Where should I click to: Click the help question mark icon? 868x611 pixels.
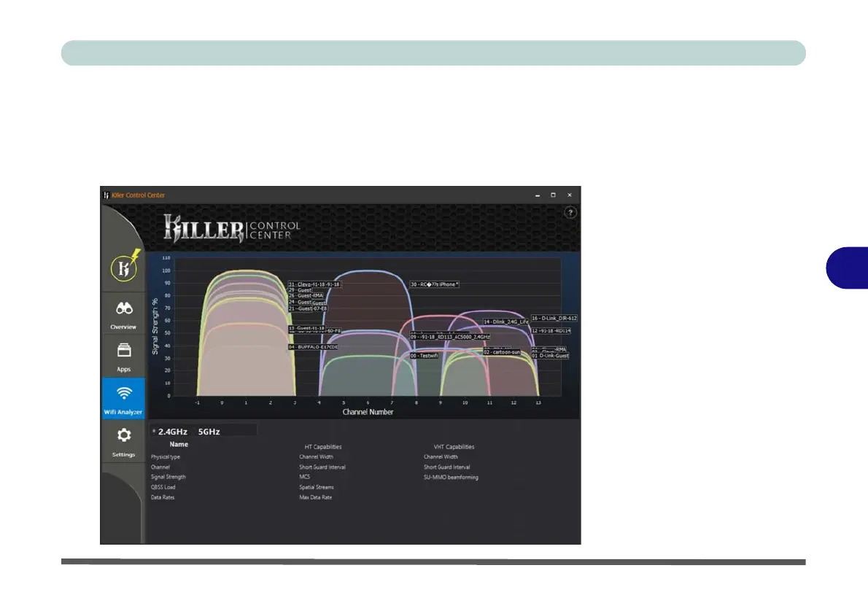coord(570,212)
